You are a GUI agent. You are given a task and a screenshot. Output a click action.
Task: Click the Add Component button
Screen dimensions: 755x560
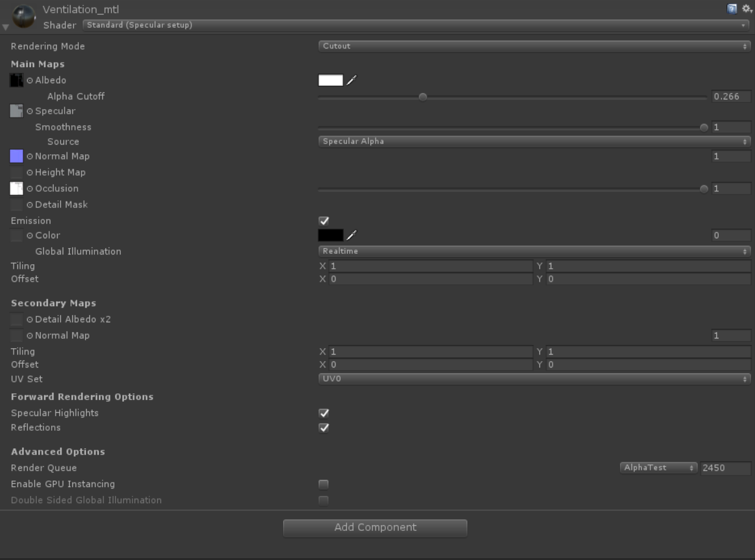pyautogui.click(x=375, y=528)
